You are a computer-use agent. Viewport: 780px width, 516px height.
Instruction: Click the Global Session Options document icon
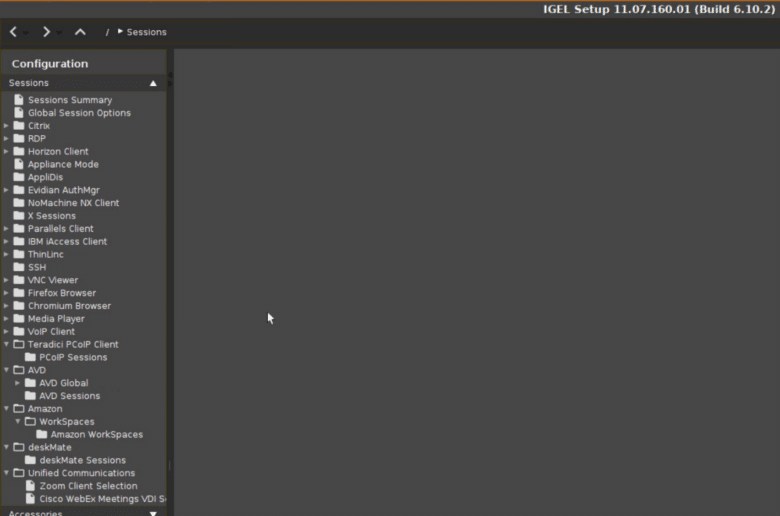19,112
